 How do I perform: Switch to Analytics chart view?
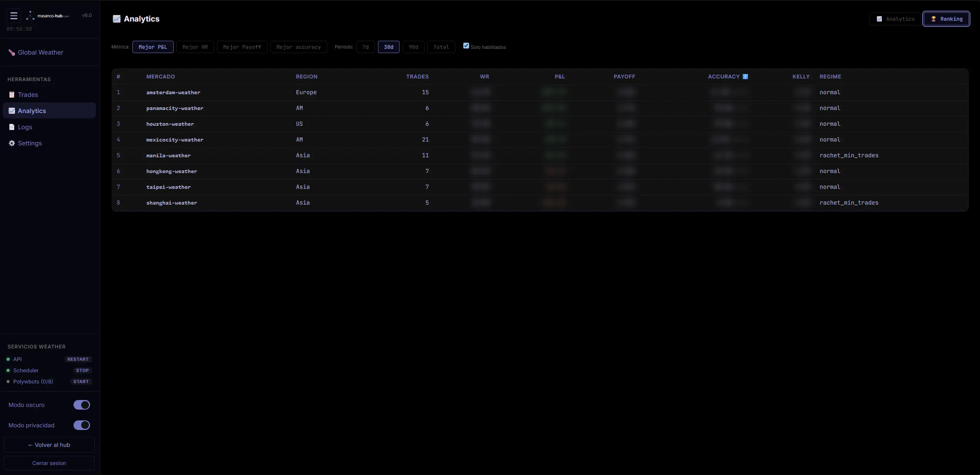(x=895, y=19)
